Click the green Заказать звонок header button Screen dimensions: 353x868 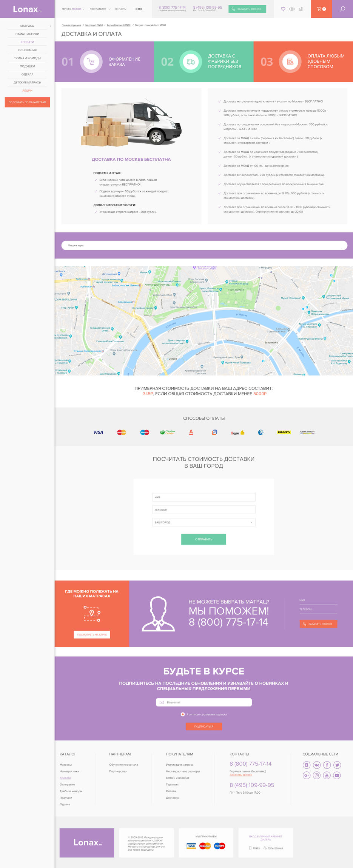[247, 9]
